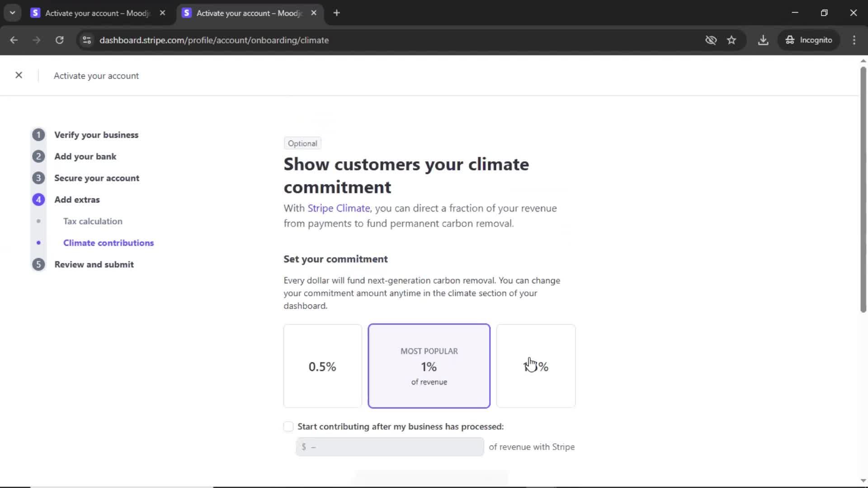Screen dimensions: 868x488
Task: Click the site information icon in address bar
Action: pyautogui.click(x=87, y=40)
